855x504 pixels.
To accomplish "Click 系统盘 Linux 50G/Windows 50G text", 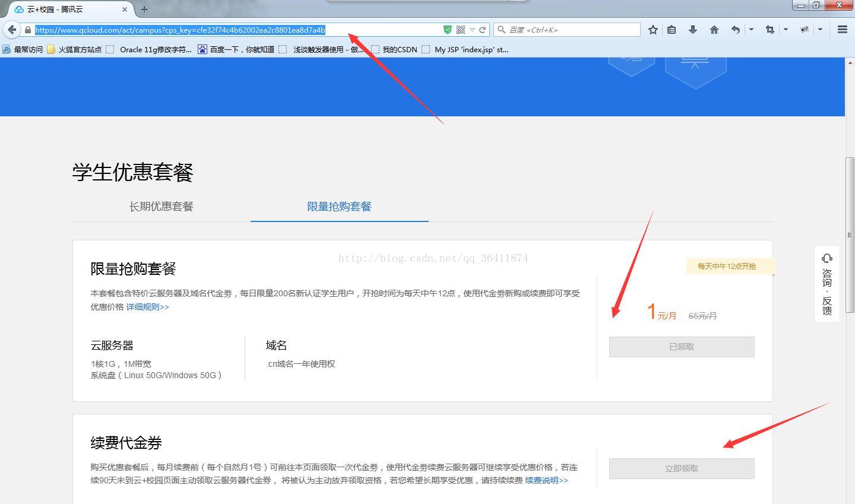I will [156, 375].
